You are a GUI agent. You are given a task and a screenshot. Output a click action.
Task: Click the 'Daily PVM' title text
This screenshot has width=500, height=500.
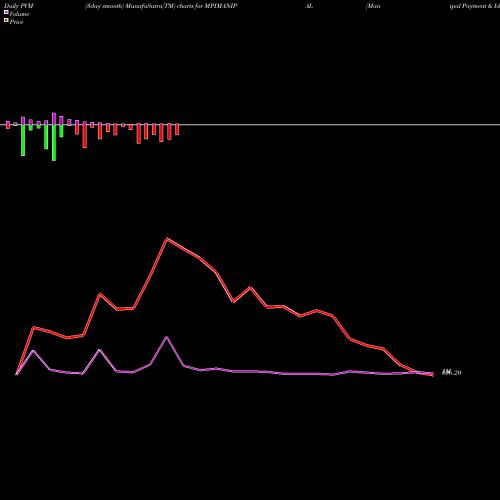tap(19, 6)
